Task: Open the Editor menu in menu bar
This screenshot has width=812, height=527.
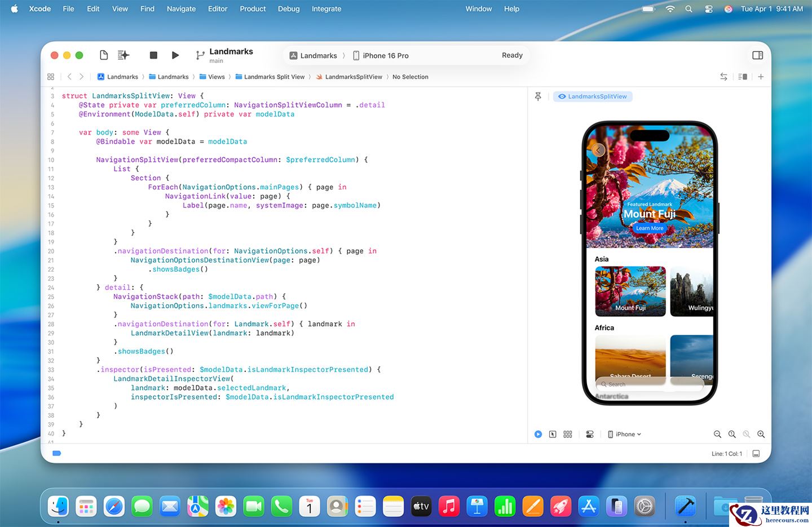Action: tap(218, 9)
